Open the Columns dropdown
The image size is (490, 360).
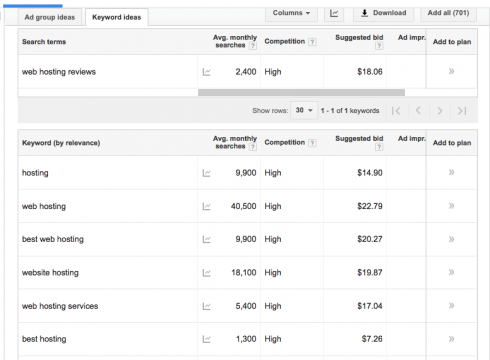coord(291,13)
